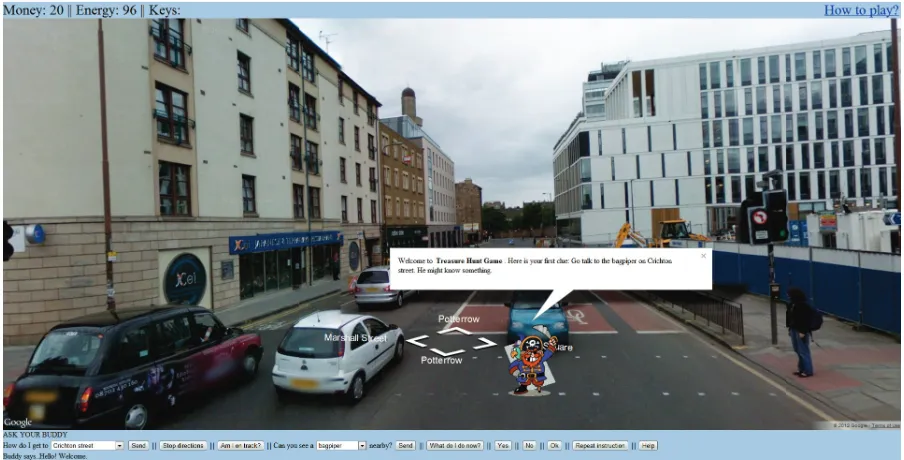Click the 'Keys:' status text
The height and width of the screenshot is (460, 904).
[x=165, y=10]
